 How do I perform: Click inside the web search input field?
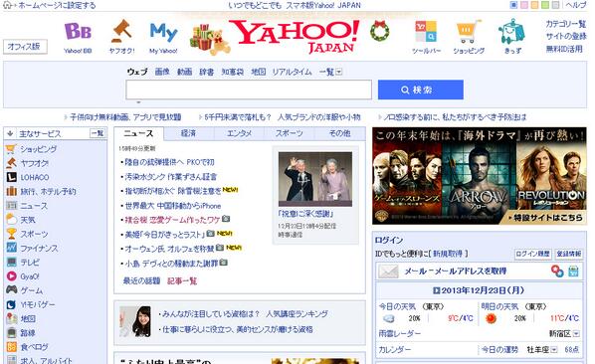pos(249,90)
